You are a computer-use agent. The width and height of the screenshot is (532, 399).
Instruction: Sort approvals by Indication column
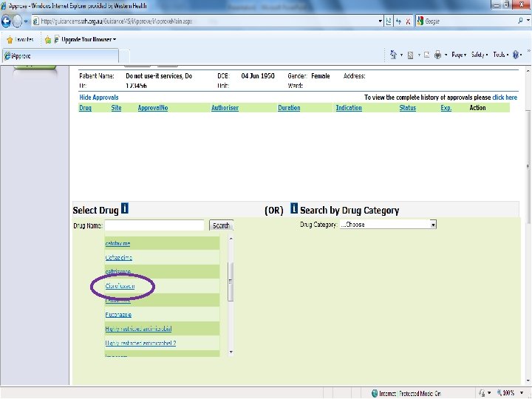[x=349, y=108]
